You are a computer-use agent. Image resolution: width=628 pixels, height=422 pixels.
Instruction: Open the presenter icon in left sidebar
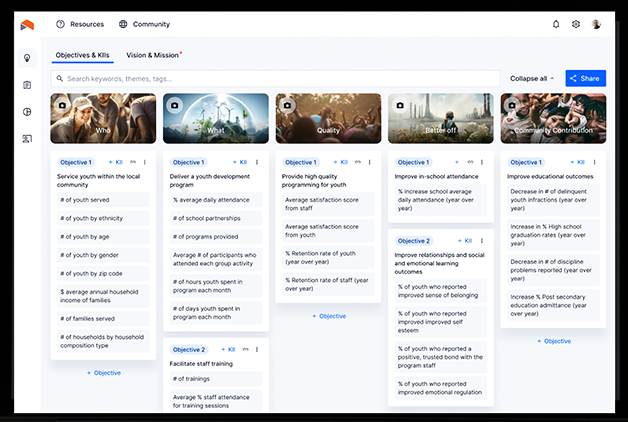coord(27,138)
